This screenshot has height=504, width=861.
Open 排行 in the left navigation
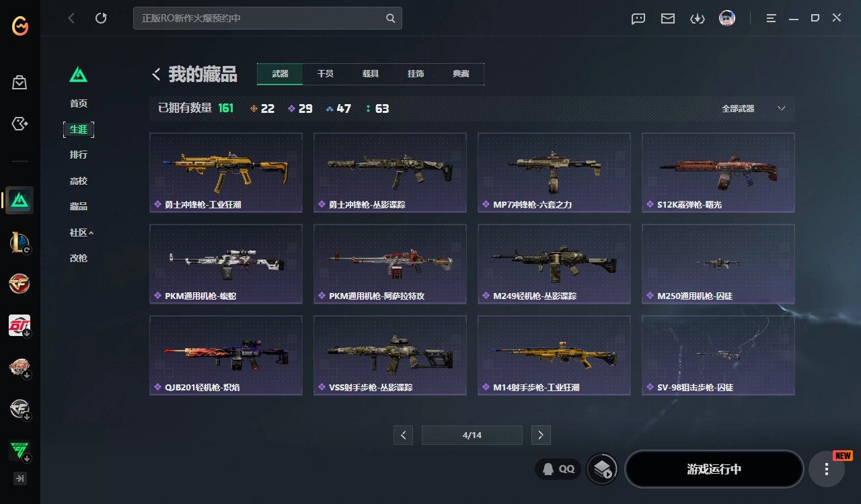tap(79, 155)
